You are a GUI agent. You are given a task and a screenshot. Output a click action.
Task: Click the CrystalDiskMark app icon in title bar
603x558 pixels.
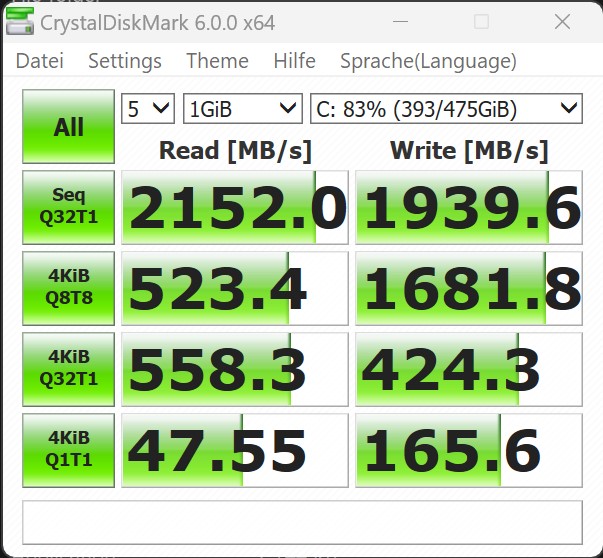point(20,21)
